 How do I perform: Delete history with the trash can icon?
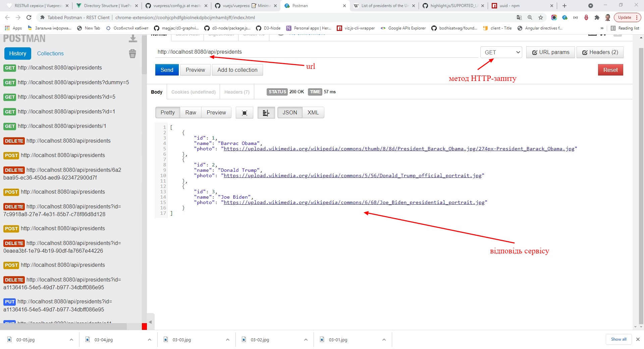[x=132, y=54]
